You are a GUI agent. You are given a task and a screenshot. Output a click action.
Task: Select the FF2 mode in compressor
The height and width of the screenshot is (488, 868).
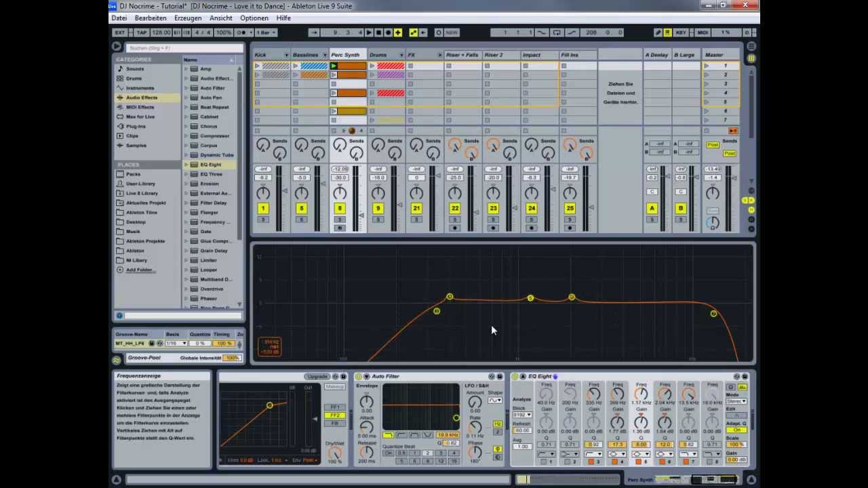(334, 415)
